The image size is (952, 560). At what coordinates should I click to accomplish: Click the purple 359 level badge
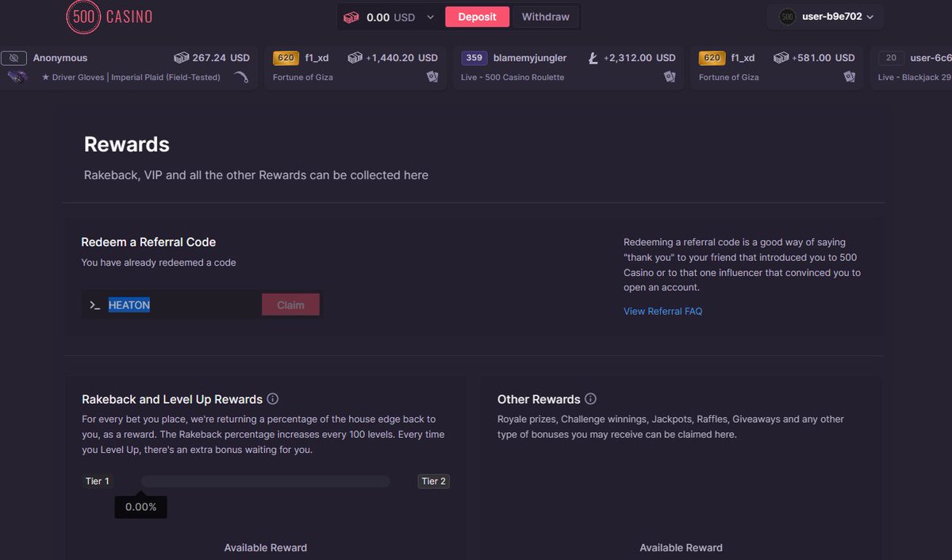(x=474, y=58)
